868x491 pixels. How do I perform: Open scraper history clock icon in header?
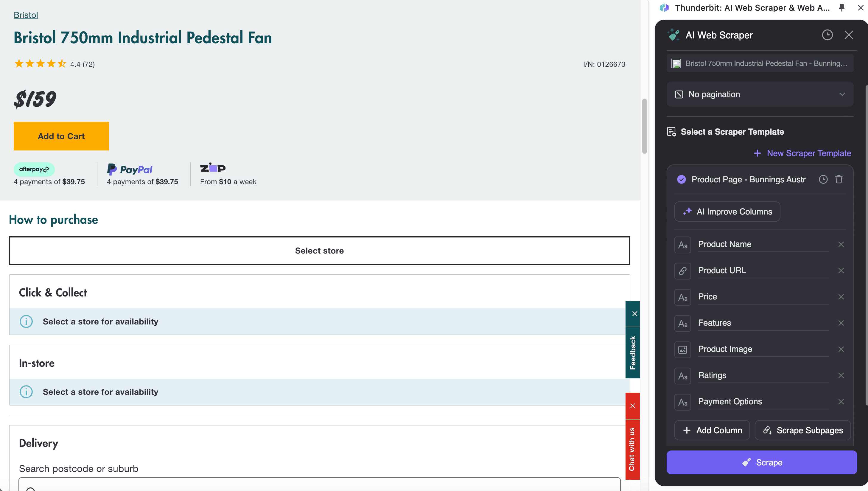coord(827,35)
